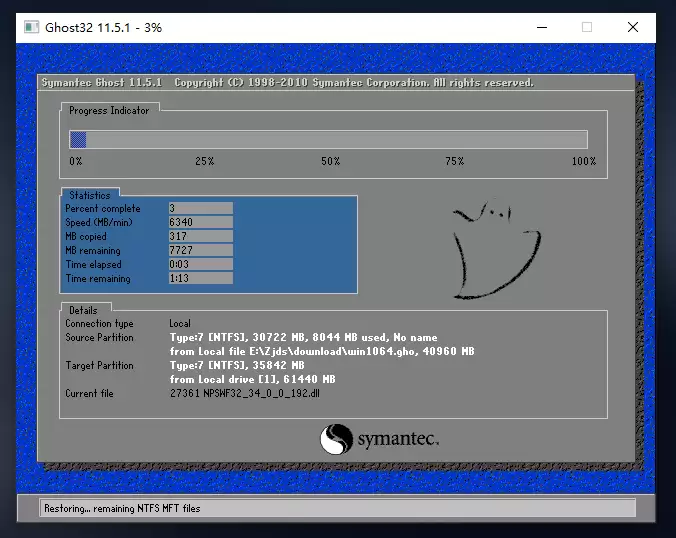This screenshot has height=538, width=676.
Task: Click the Ghost32 title bar app icon
Action: pyautogui.click(x=31, y=27)
